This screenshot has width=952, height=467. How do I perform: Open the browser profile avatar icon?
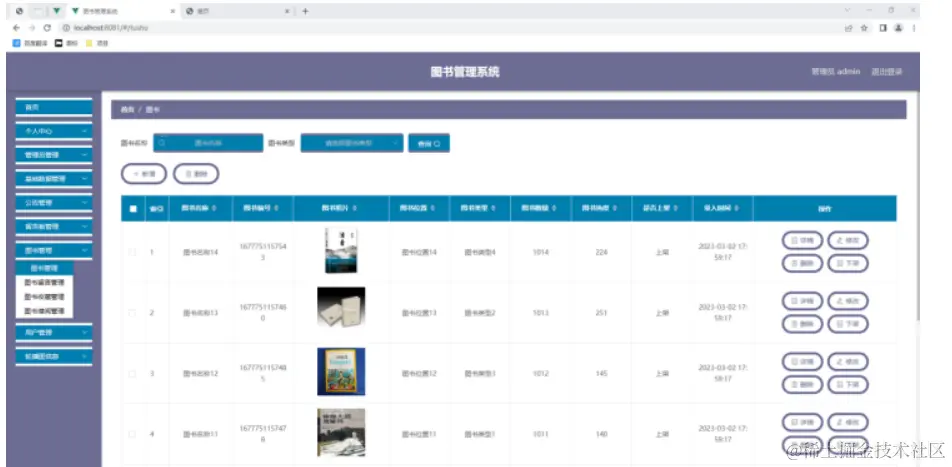click(899, 28)
